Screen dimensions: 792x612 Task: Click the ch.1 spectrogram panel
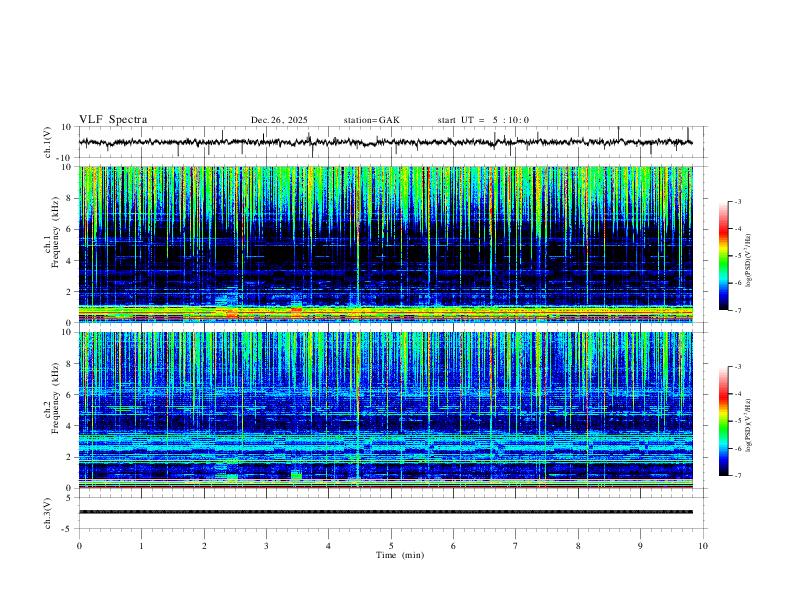tap(385, 244)
